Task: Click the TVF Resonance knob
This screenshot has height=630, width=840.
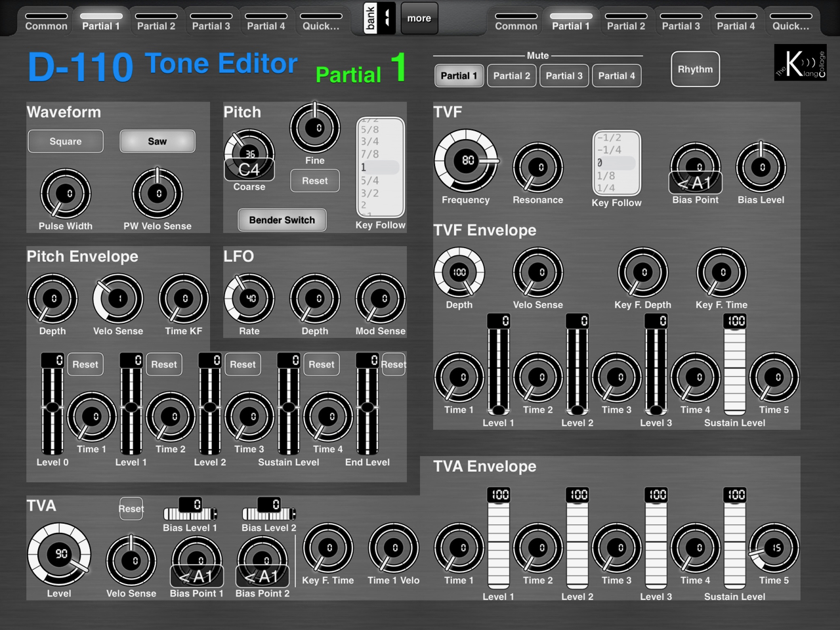Action: coord(538,167)
